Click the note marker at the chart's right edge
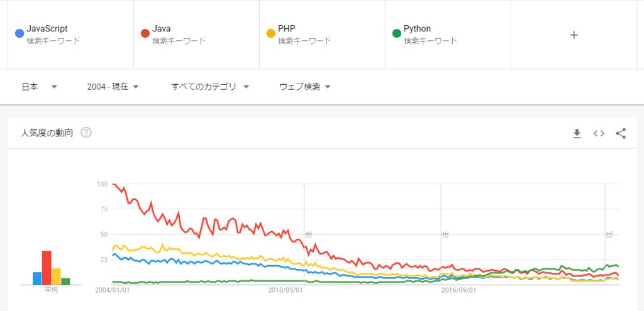The height and width of the screenshot is (311, 644). tap(609, 234)
